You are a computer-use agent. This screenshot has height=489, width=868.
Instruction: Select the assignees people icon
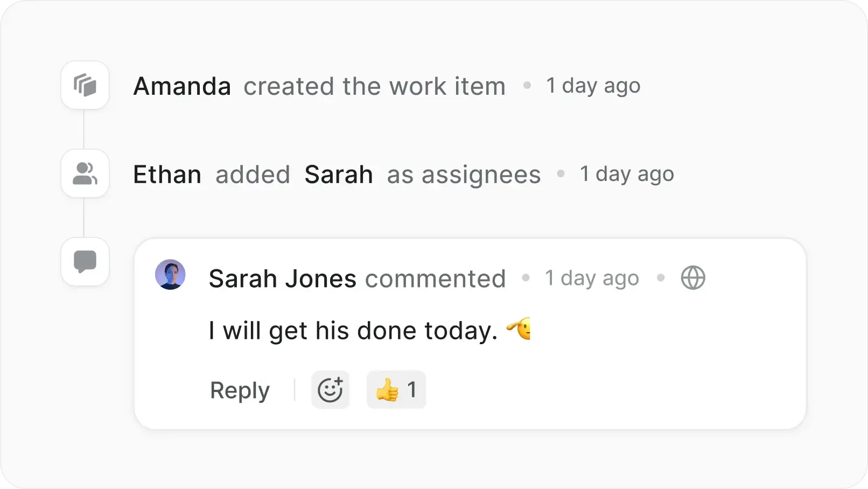click(85, 173)
